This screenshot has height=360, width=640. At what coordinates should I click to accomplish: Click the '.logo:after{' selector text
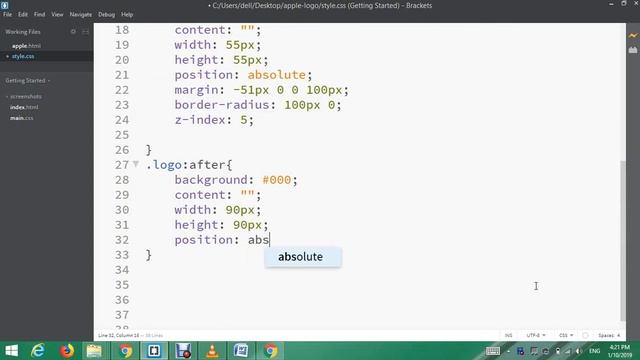[189, 165]
